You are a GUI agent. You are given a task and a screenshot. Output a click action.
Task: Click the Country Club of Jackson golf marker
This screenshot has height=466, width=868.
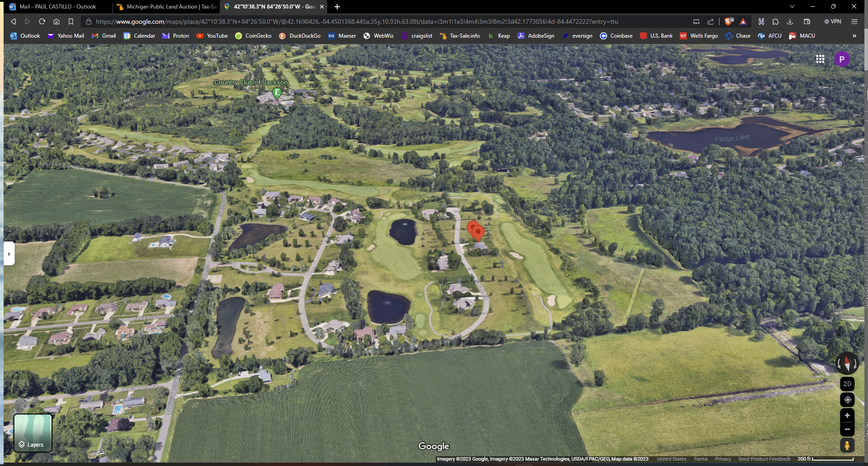pos(277,93)
